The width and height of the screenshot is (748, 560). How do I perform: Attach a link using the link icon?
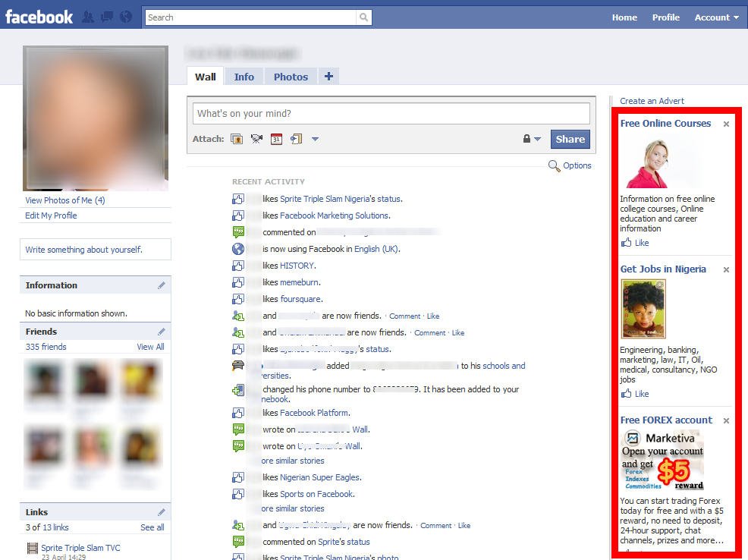(x=297, y=139)
